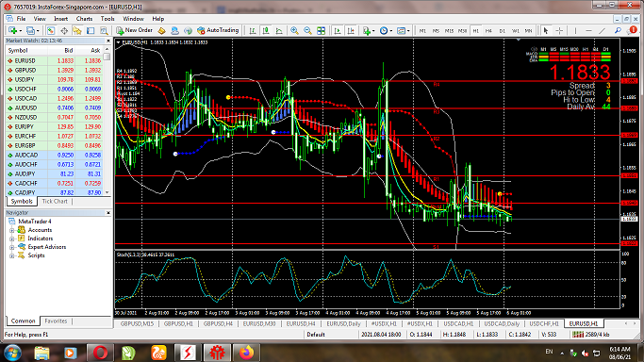Open the GBPUSD,M15 chart tab
Viewport: 644px width, 362px height.
click(x=137, y=323)
